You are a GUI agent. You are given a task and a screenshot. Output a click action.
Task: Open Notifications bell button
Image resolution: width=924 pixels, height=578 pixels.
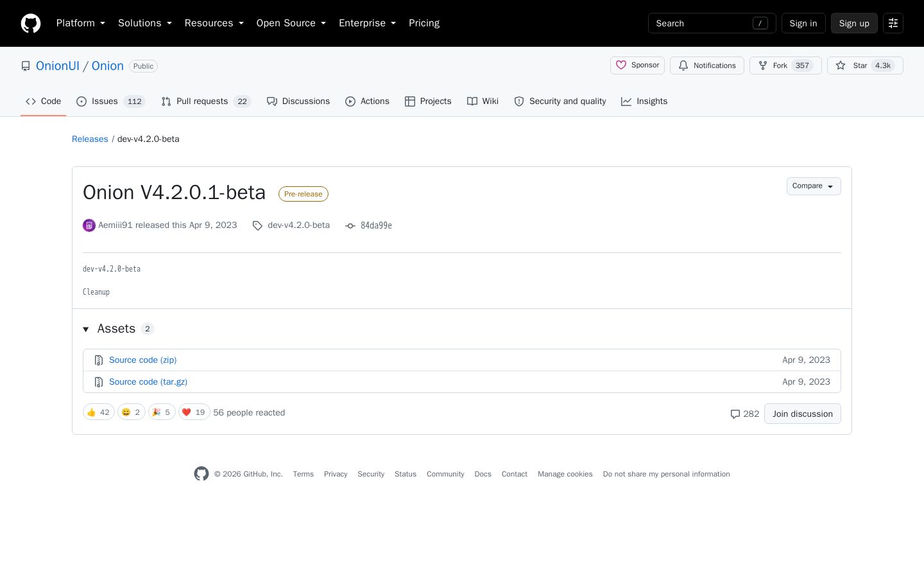(707, 66)
